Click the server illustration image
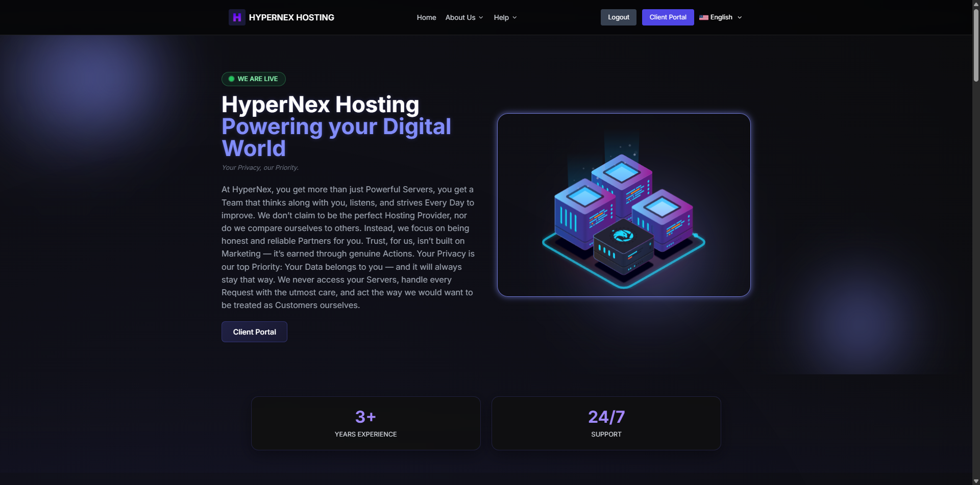This screenshot has width=980, height=485. click(623, 205)
